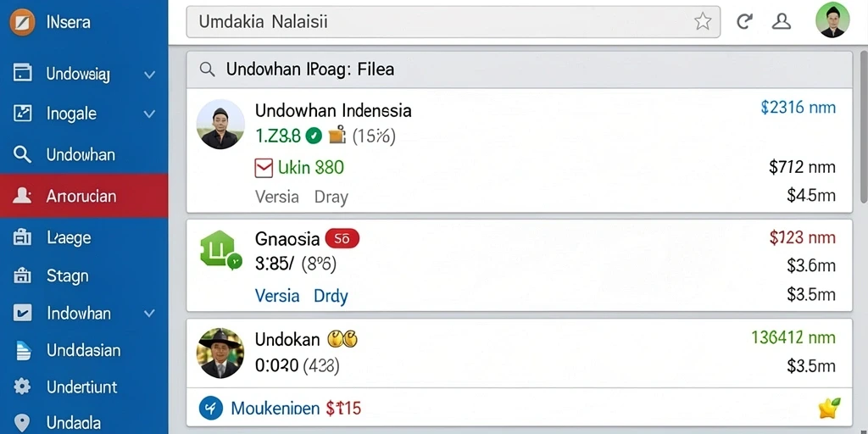Expand the Indowhan sidebar chevron
Image resolution: width=868 pixels, height=434 pixels.
click(149, 314)
